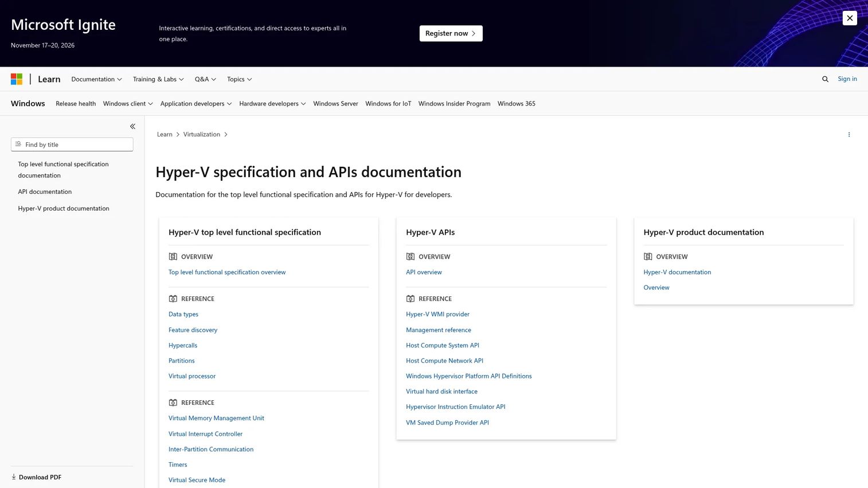This screenshot has width=868, height=488.
Task: Open the Q&A dropdown menu
Action: click(x=205, y=79)
